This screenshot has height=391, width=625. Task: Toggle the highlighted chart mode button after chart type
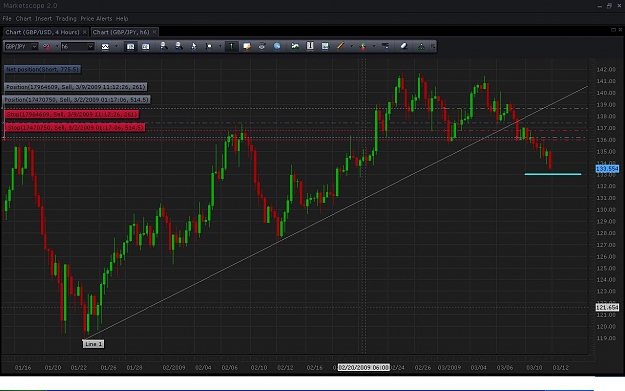pos(130,47)
